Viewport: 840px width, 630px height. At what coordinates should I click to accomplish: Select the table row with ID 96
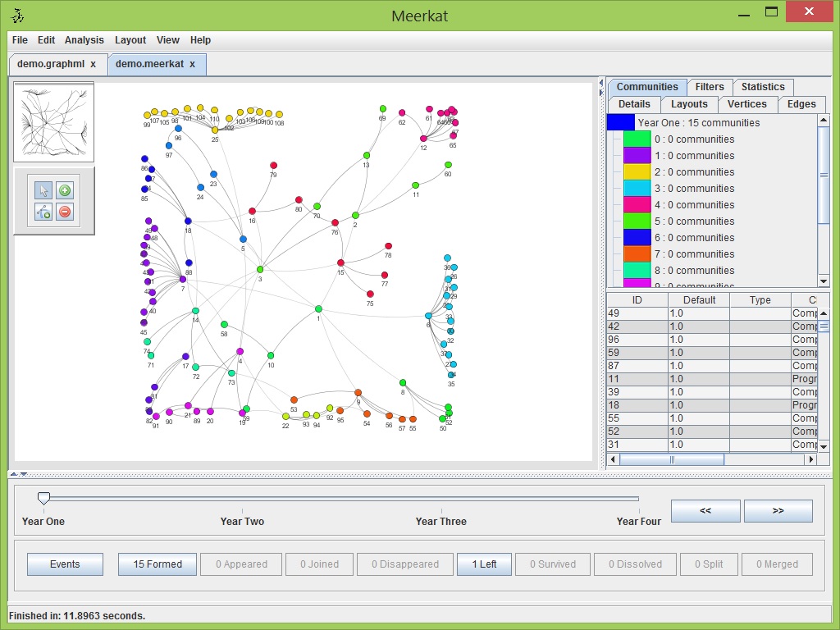coord(713,340)
